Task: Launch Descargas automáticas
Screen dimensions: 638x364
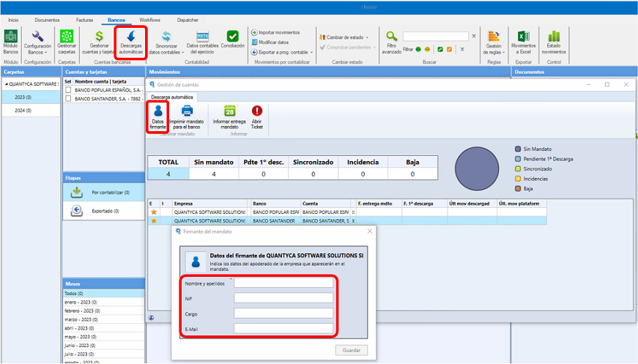Action: pos(131,42)
